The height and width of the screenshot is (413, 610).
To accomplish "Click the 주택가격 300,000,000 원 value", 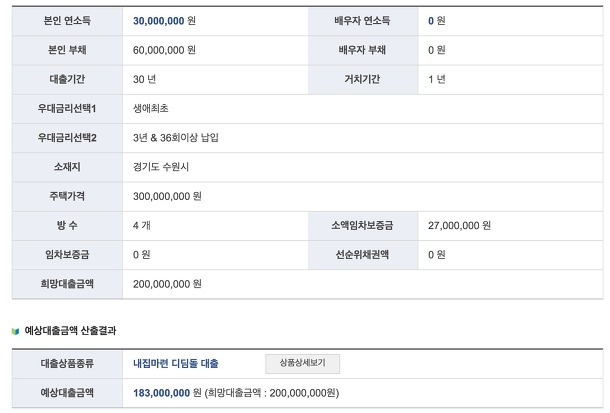I will click(x=167, y=196).
